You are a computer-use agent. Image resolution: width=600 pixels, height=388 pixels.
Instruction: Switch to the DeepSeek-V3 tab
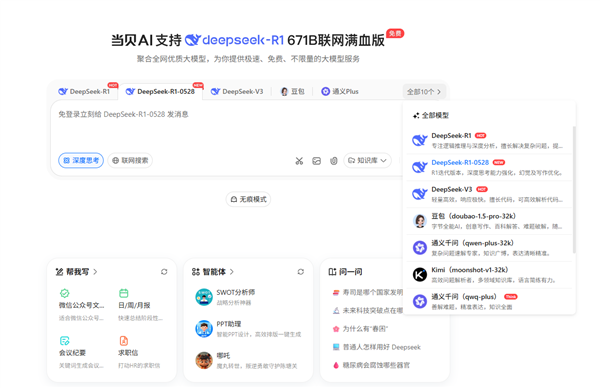(237, 92)
